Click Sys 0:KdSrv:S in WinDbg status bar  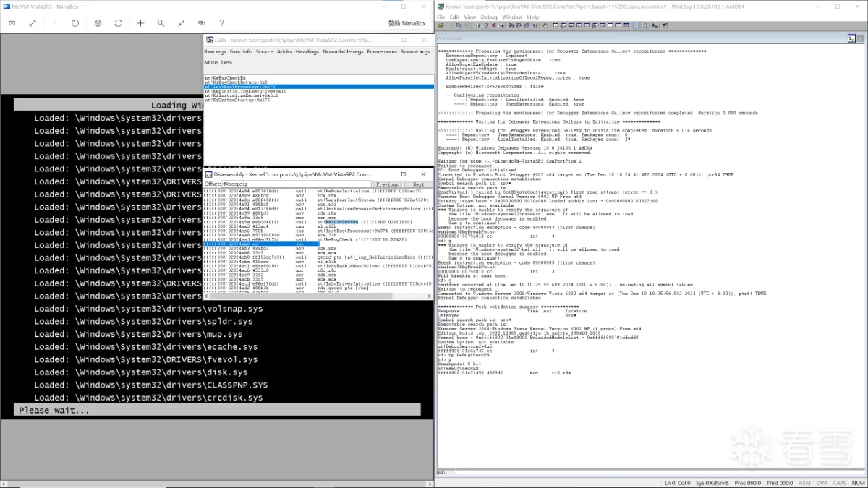(712, 482)
